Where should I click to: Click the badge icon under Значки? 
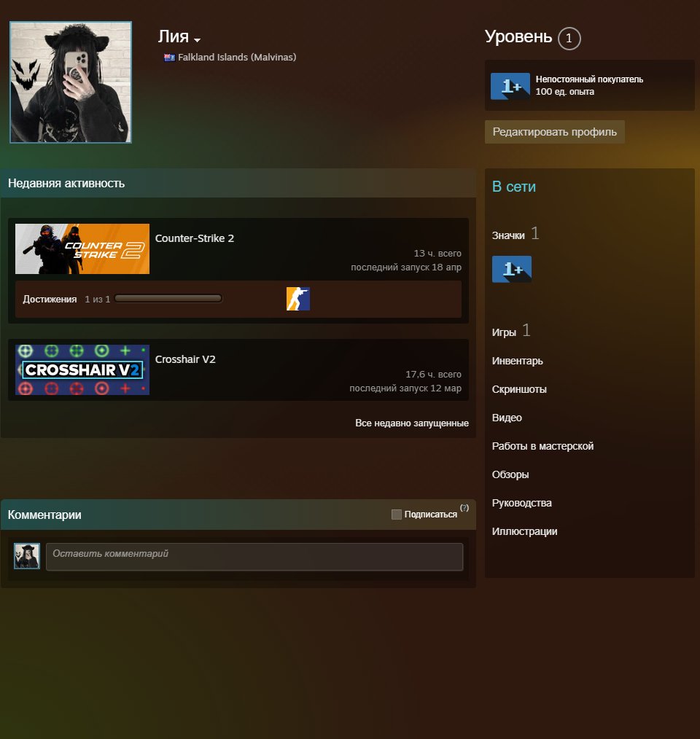512,269
